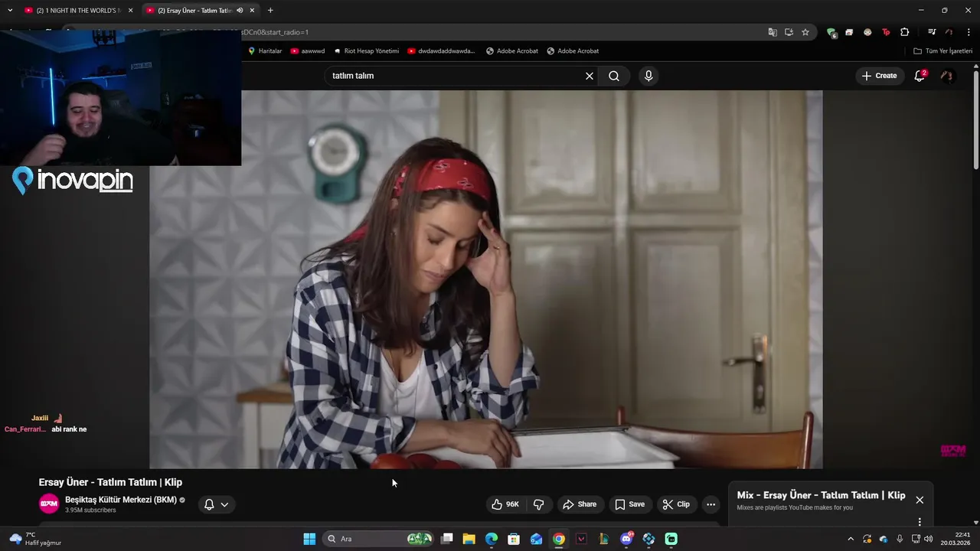980x551 pixels.
Task: Dislike the video with the thumbs-down button
Action: click(539, 504)
